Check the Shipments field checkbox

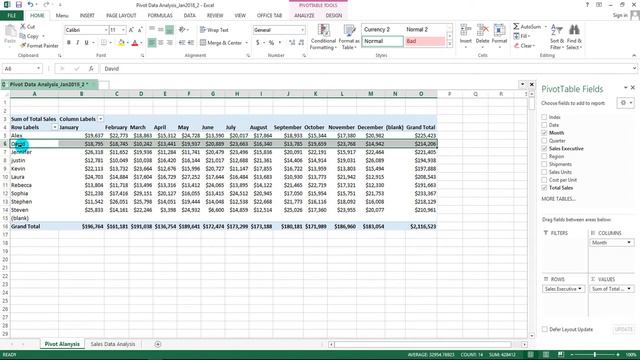(x=544, y=164)
